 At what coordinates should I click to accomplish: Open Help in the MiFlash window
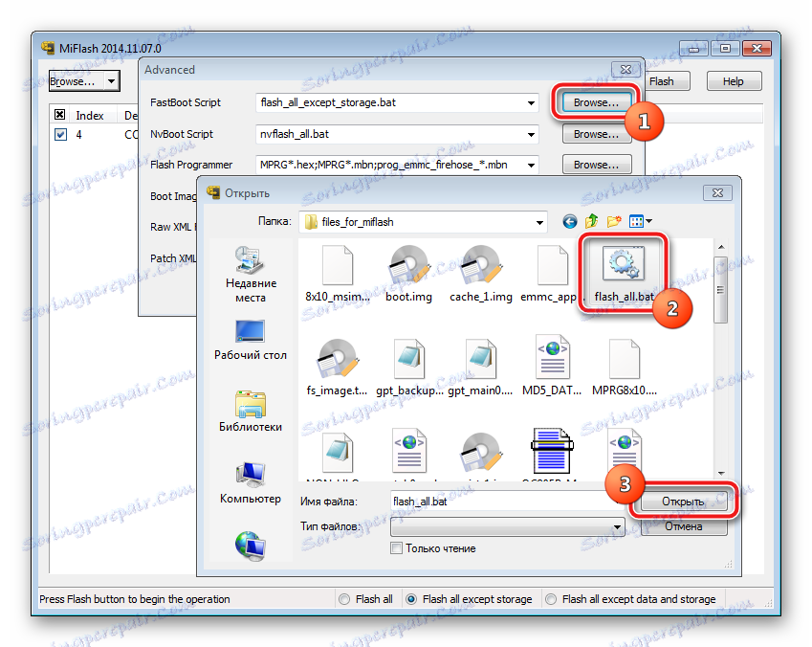pyautogui.click(x=734, y=81)
